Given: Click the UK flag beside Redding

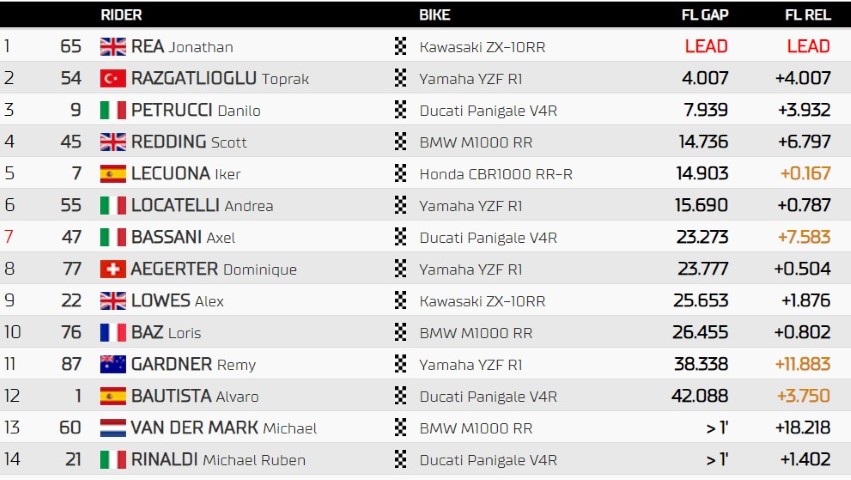Looking at the screenshot, I should tap(113, 142).
